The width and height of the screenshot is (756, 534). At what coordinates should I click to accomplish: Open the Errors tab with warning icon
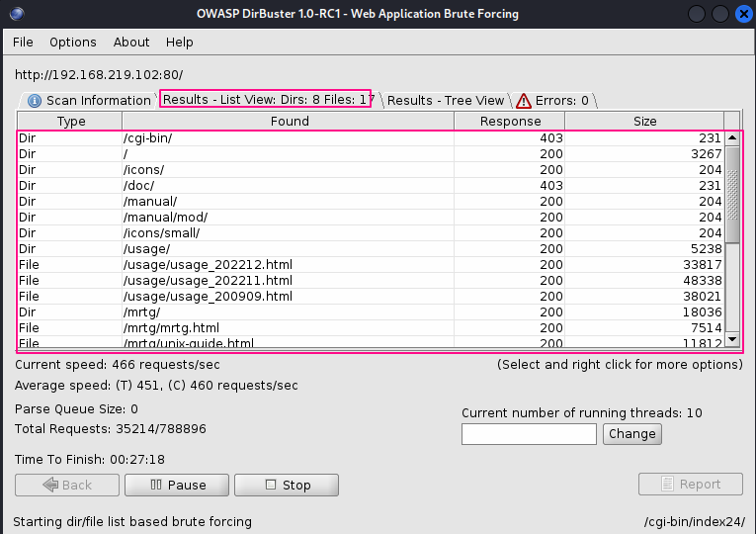coord(553,100)
